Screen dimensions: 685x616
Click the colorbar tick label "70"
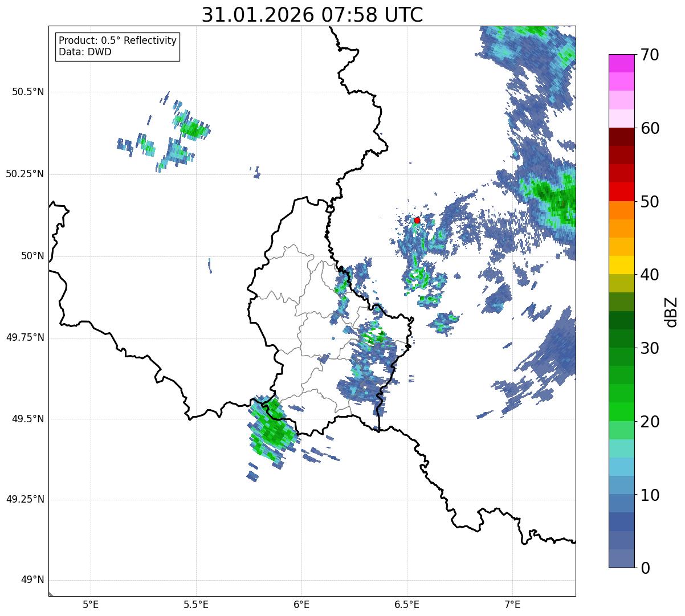coord(649,55)
